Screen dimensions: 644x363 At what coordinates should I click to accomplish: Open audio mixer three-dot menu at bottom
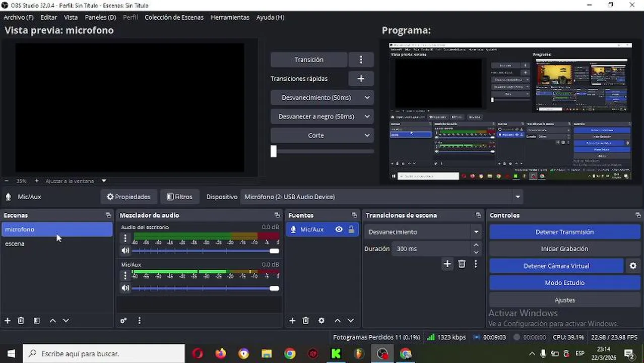(140, 321)
